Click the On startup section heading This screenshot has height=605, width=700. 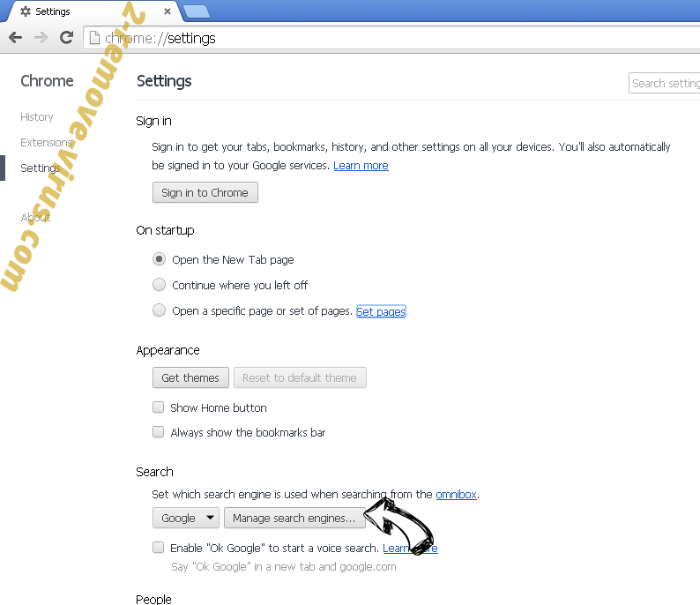(165, 230)
